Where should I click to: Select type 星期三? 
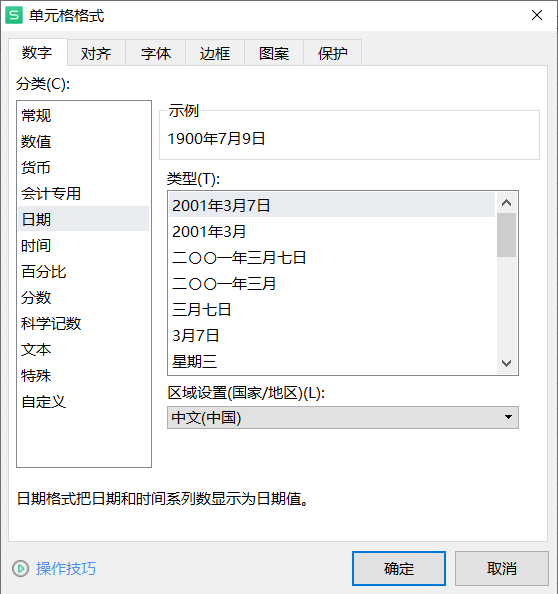(332, 361)
